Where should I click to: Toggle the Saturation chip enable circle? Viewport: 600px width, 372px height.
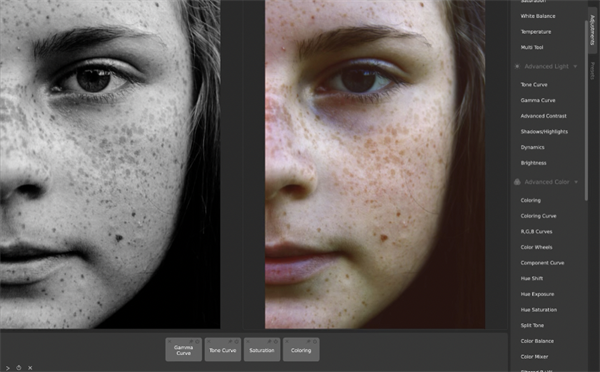pos(276,341)
